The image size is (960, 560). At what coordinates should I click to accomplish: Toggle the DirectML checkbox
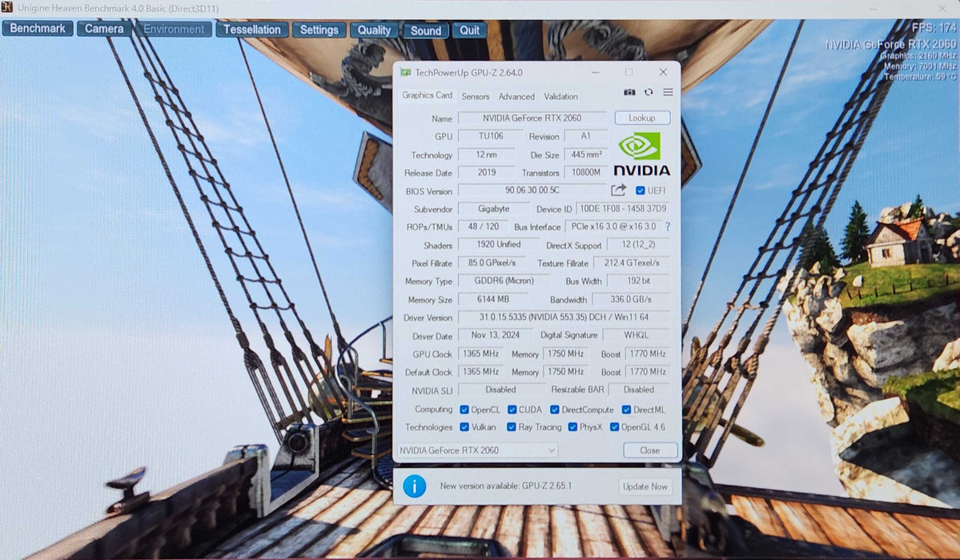(x=626, y=410)
